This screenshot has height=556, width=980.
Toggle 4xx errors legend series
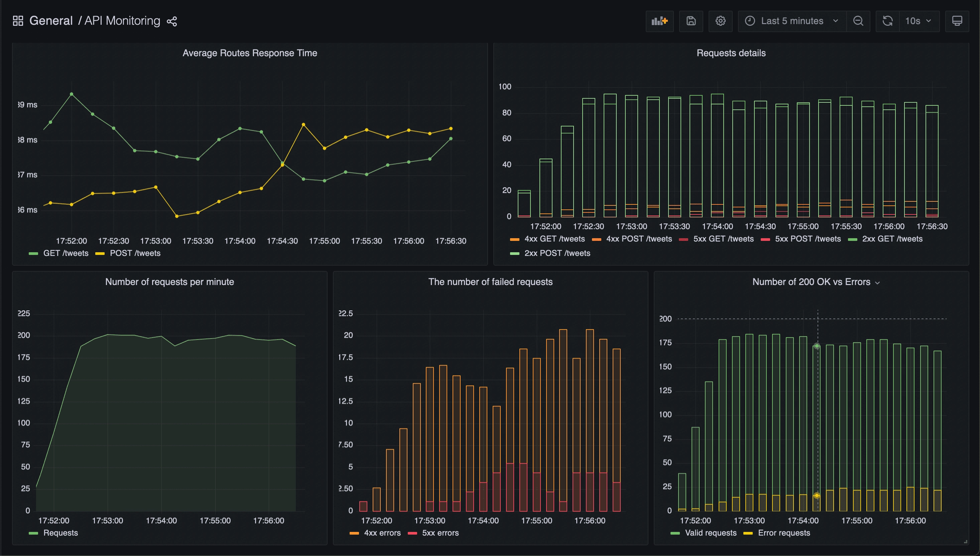click(x=382, y=533)
